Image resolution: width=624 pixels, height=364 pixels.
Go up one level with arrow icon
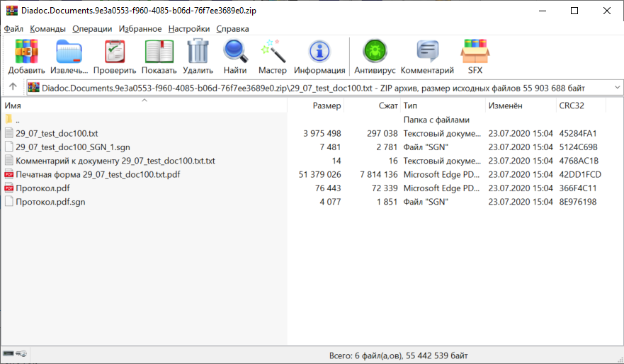click(13, 86)
